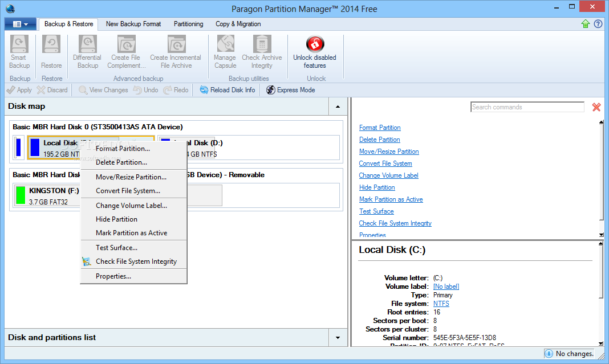The height and width of the screenshot is (364, 609).
Task: Click the info icon in status bar
Action: [x=549, y=354]
